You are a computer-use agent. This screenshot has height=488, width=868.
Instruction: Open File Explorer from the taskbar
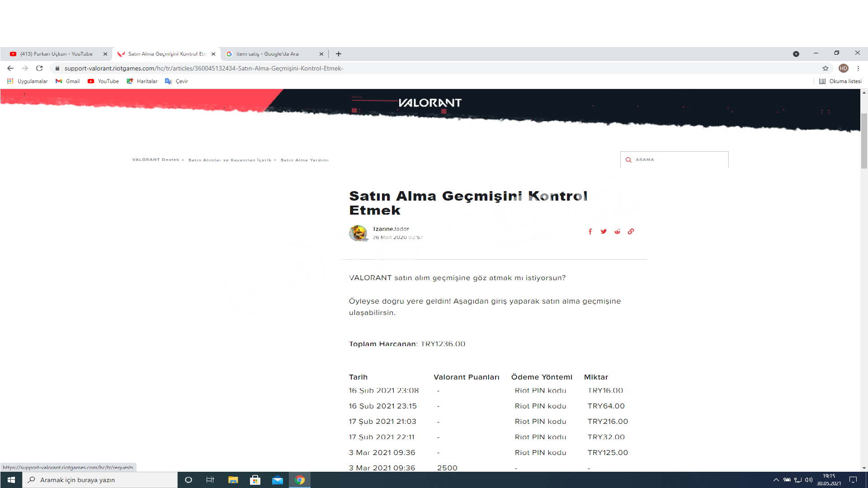click(233, 480)
